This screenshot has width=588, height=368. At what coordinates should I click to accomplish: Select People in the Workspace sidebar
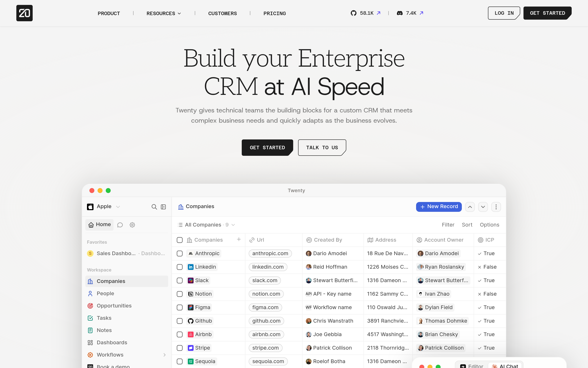pyautogui.click(x=127, y=294)
